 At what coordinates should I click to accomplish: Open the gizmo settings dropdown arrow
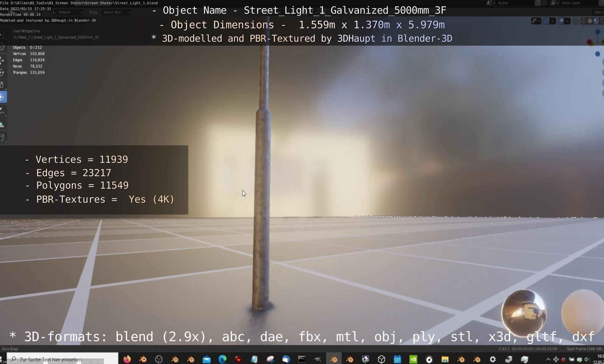pyautogui.click(x=553, y=21)
